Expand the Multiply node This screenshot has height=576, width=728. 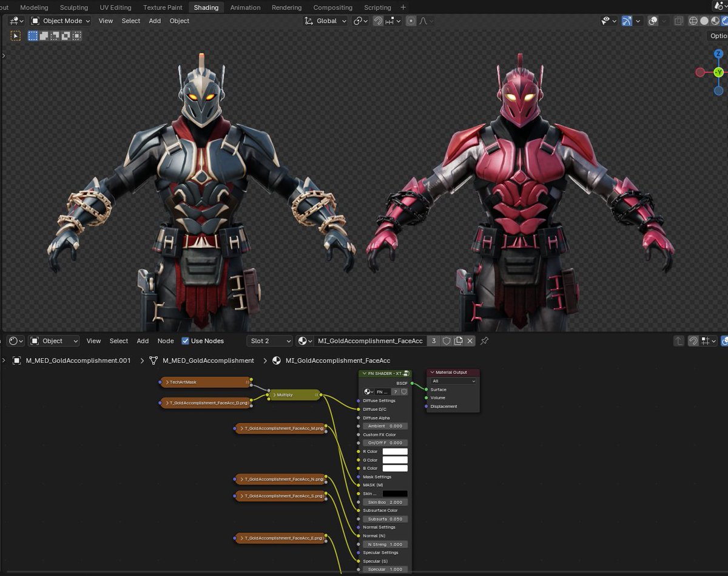pyautogui.click(x=274, y=395)
